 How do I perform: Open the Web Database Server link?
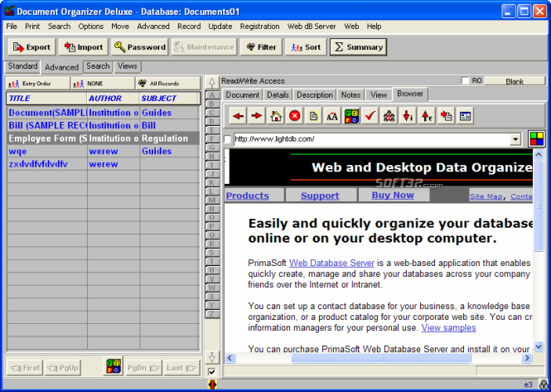[331, 263]
